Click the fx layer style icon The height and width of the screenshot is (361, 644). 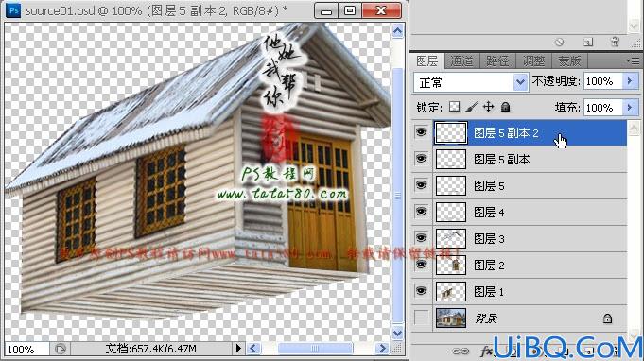click(x=486, y=352)
